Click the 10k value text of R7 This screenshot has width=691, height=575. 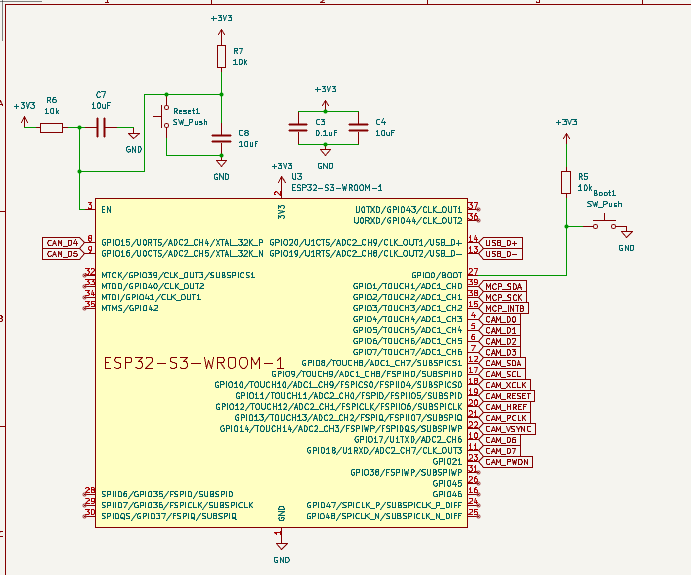[240, 62]
